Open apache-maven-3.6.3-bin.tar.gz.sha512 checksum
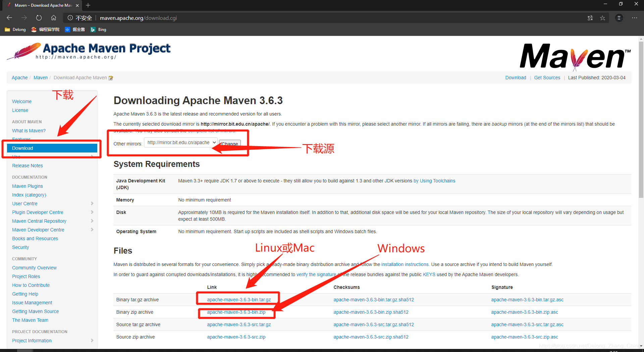The height and width of the screenshot is (352, 644). pyautogui.click(x=374, y=300)
